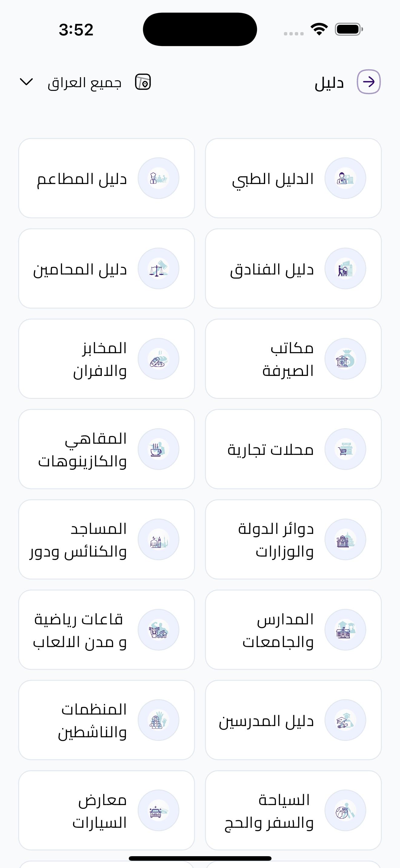Select the hotels guide building icon
Image resolution: width=400 pixels, height=868 pixels.
345,268
